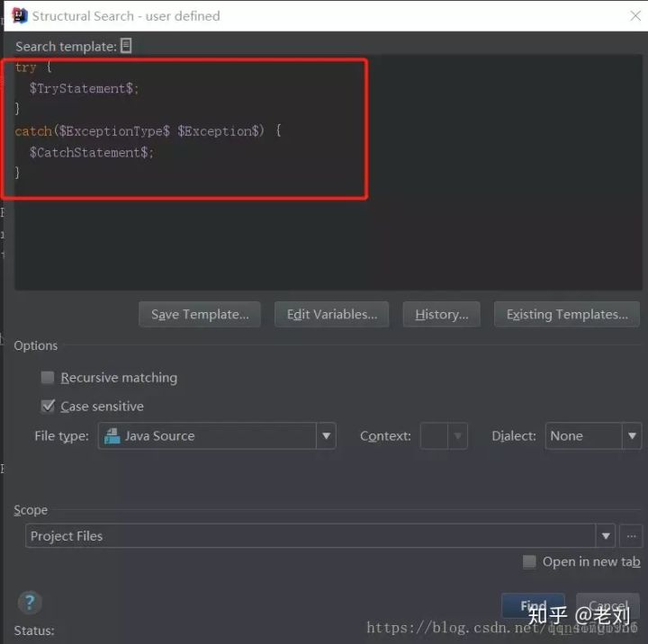The image size is (648, 644).
Task: Click the Scope section heading
Action: tap(31, 510)
